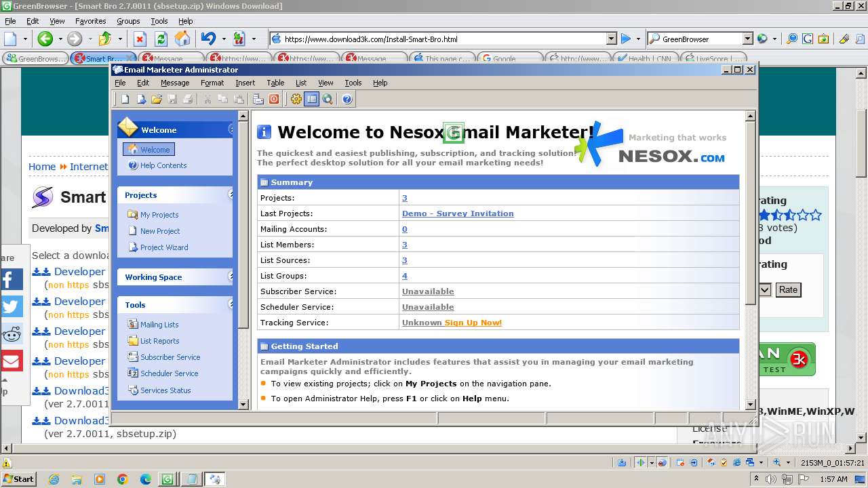The image size is (868, 488).
Task: Open dropdown arrow beside the Back button
Action: coord(60,39)
